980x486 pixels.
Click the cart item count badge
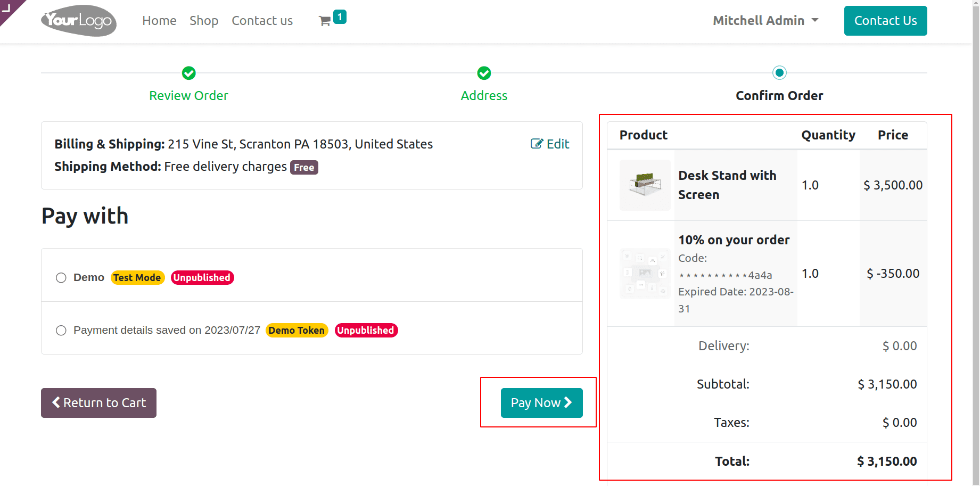[x=340, y=17]
